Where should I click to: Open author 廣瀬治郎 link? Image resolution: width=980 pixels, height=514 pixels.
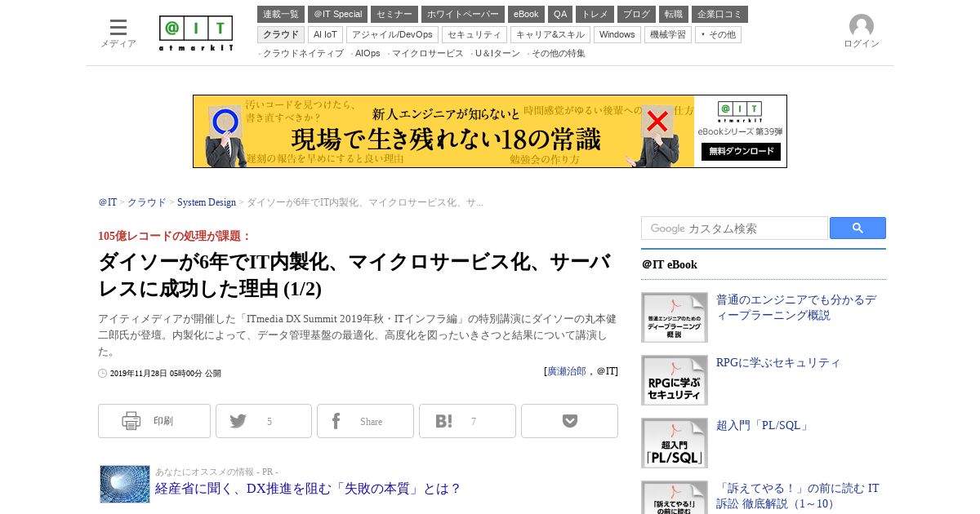tap(567, 371)
